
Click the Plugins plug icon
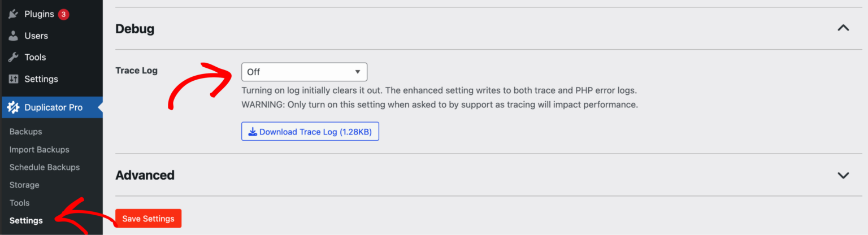[14, 14]
